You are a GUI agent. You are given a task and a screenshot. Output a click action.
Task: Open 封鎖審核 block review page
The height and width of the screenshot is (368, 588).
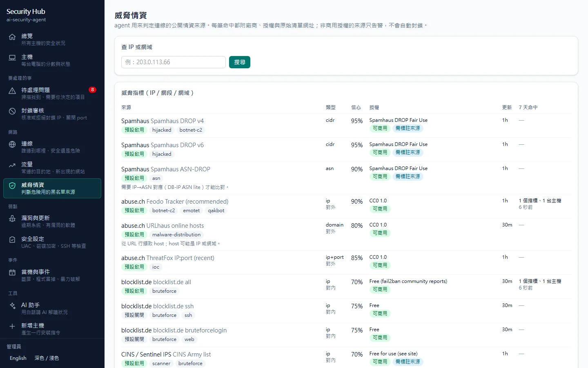tap(52, 114)
